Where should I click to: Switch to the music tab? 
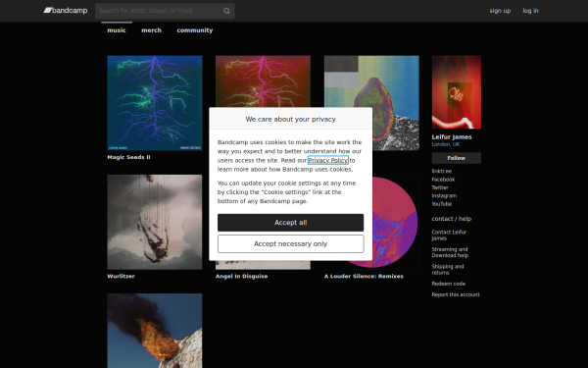tap(117, 30)
